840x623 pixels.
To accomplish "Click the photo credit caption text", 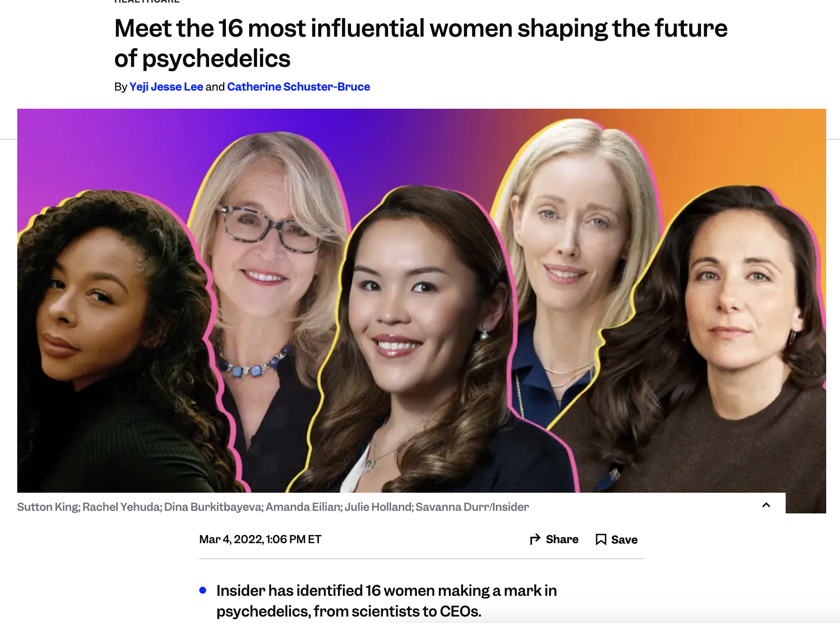I will 273,507.
